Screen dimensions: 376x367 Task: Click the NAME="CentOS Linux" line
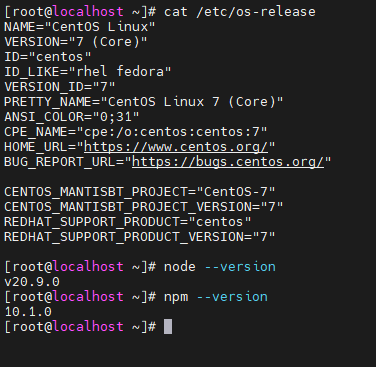(80, 27)
